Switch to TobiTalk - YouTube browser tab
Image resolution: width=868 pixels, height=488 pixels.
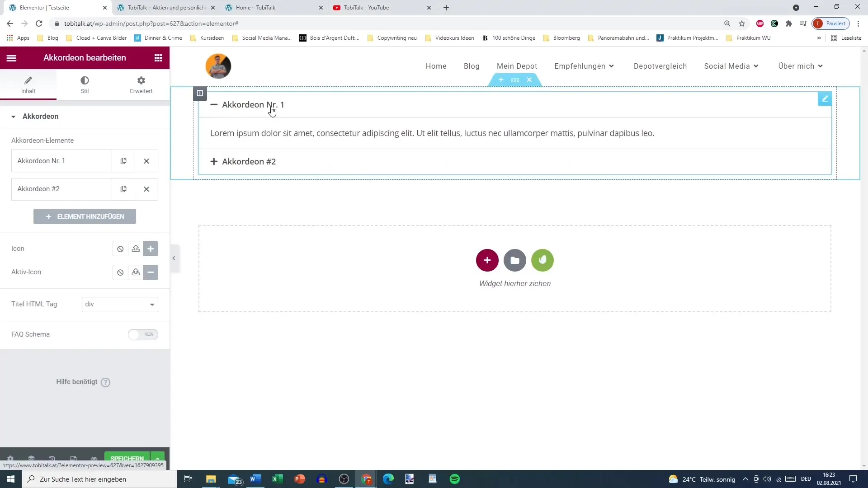pyautogui.click(x=382, y=8)
